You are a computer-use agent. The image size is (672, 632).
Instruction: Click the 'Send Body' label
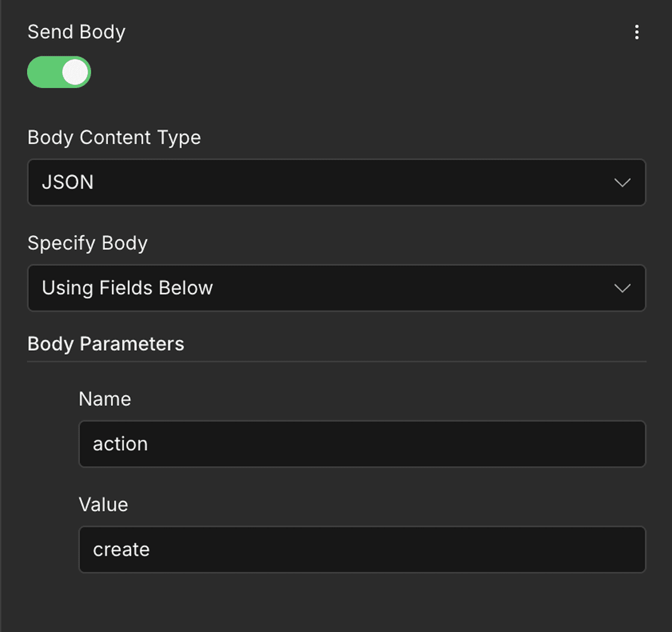click(x=76, y=32)
